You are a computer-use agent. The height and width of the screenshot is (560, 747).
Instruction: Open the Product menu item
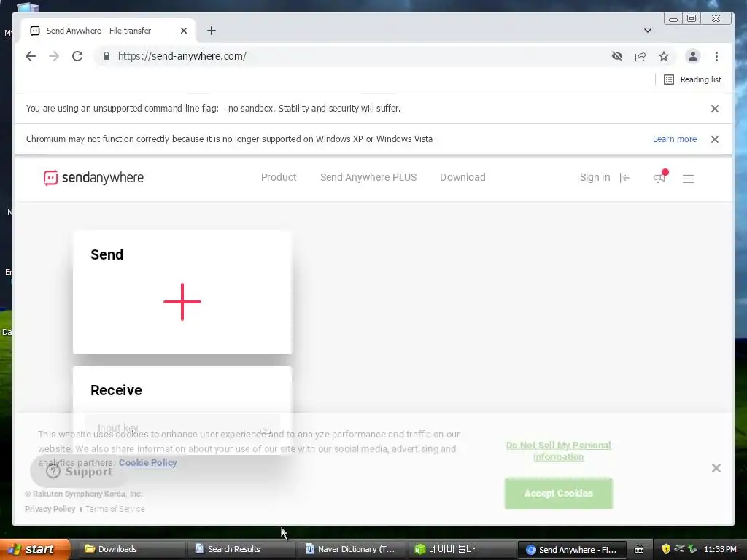click(279, 177)
